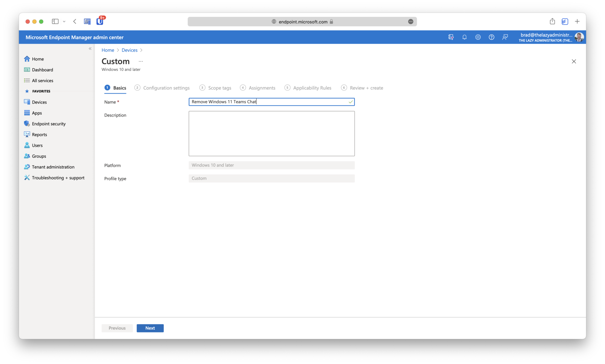This screenshot has height=364, width=605.
Task: Open the Dashboard icon in sidebar
Action: (27, 70)
